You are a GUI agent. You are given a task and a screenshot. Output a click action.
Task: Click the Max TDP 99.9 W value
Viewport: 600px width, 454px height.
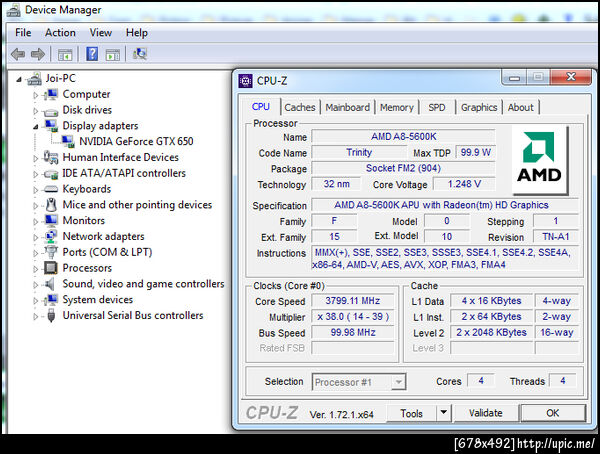476,152
